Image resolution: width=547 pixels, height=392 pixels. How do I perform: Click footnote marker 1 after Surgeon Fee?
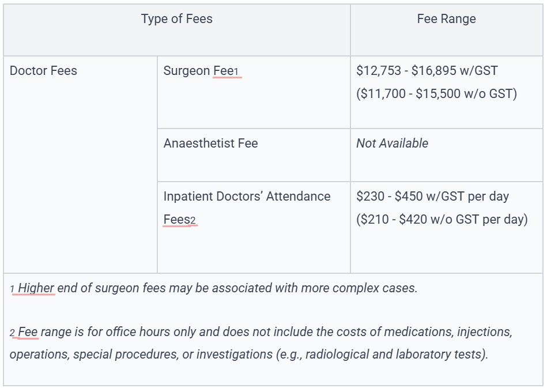tap(236, 72)
